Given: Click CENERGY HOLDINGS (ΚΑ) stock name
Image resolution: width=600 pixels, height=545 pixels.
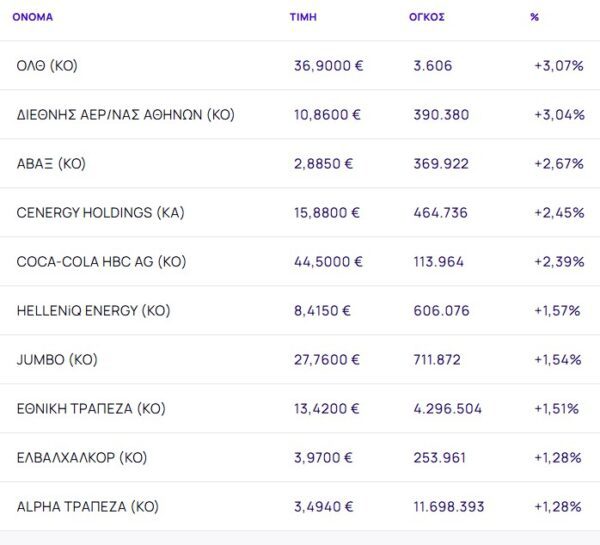Looking at the screenshot, I should 100,213.
